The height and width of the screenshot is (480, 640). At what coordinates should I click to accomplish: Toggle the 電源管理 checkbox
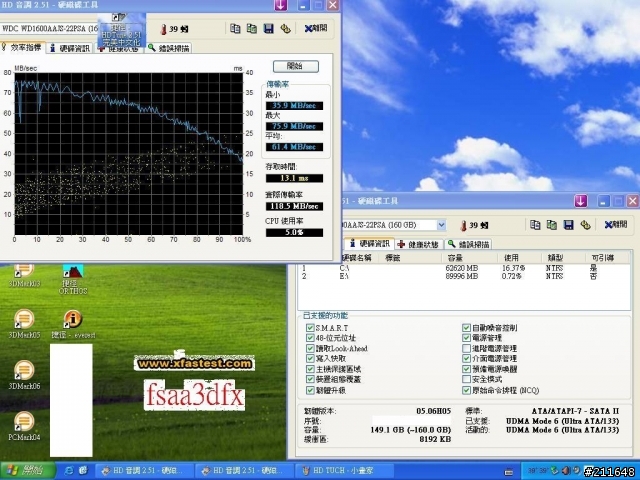click(466, 338)
